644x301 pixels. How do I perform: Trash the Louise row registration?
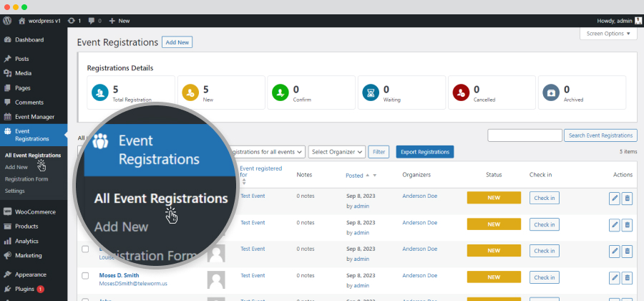627,252
